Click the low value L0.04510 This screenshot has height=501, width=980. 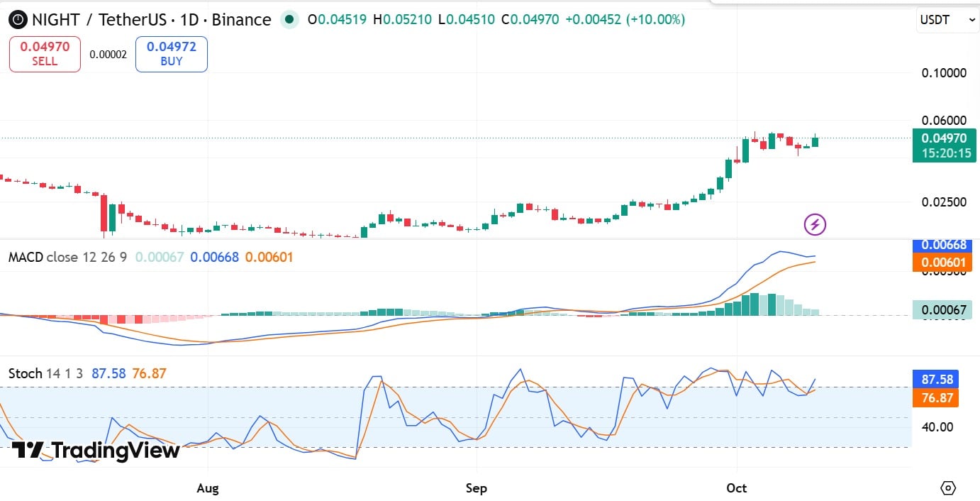point(467,20)
